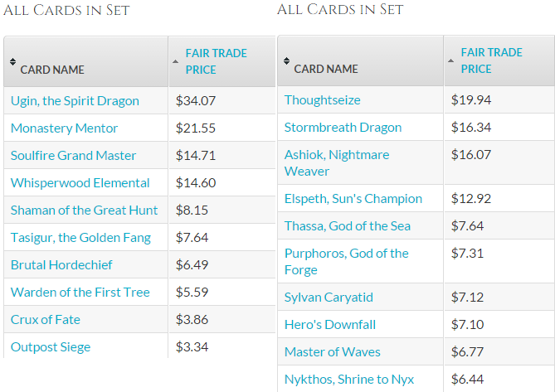Viewport: 555px width, 392px height.
Task: Click sort arrows beside left Card Name header
Action: click(x=12, y=62)
